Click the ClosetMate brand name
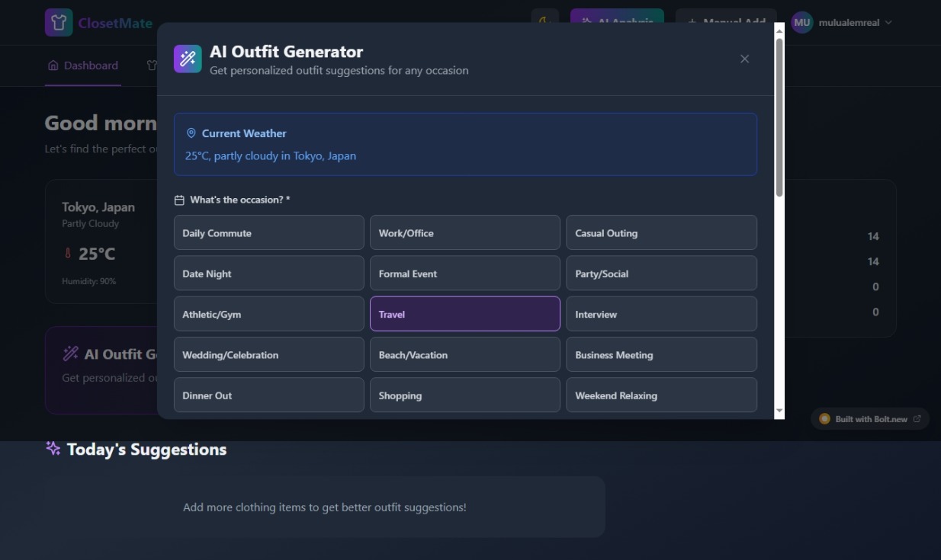Viewport: 941px width, 560px height. point(115,23)
